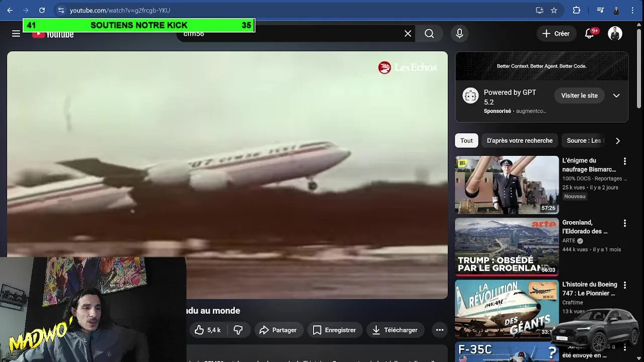The image size is (644, 362).
Task: Select the Tout filter chip
Action: (x=466, y=141)
